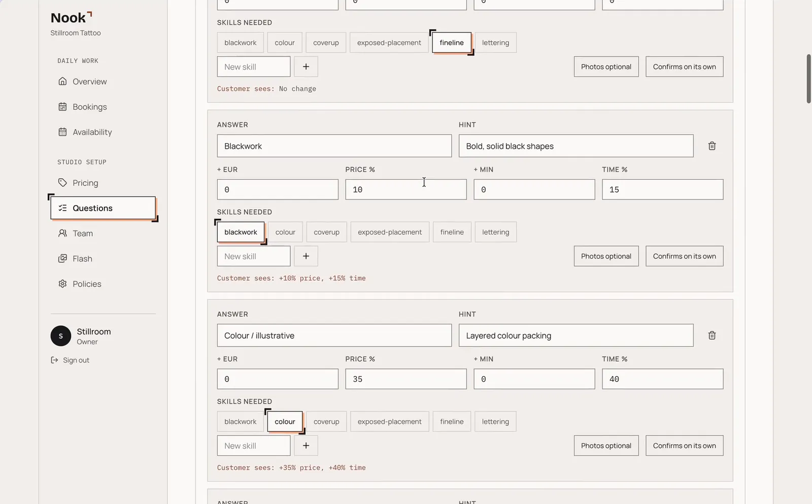The width and height of the screenshot is (812, 504).
Task: Delete the Blackwork answer with trash icon
Action: tap(712, 146)
